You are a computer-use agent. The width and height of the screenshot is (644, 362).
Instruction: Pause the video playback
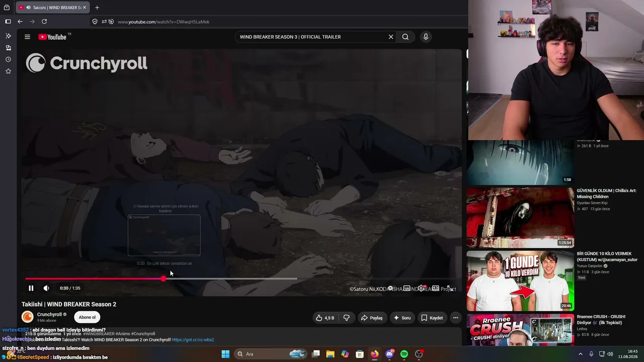[x=31, y=288]
